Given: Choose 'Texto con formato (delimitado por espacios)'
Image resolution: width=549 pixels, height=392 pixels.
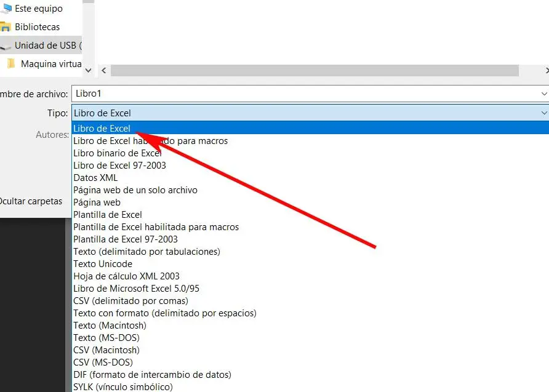Looking at the screenshot, I should [164, 313].
